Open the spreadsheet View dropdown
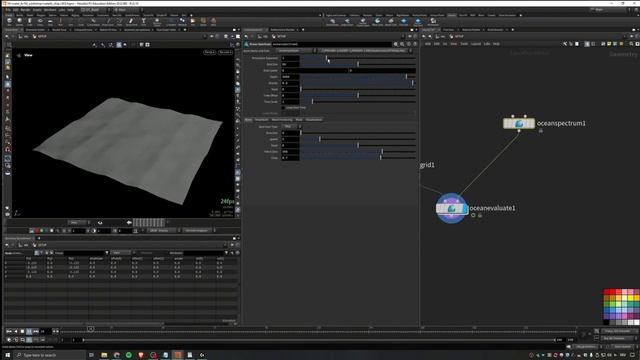 coord(121,253)
